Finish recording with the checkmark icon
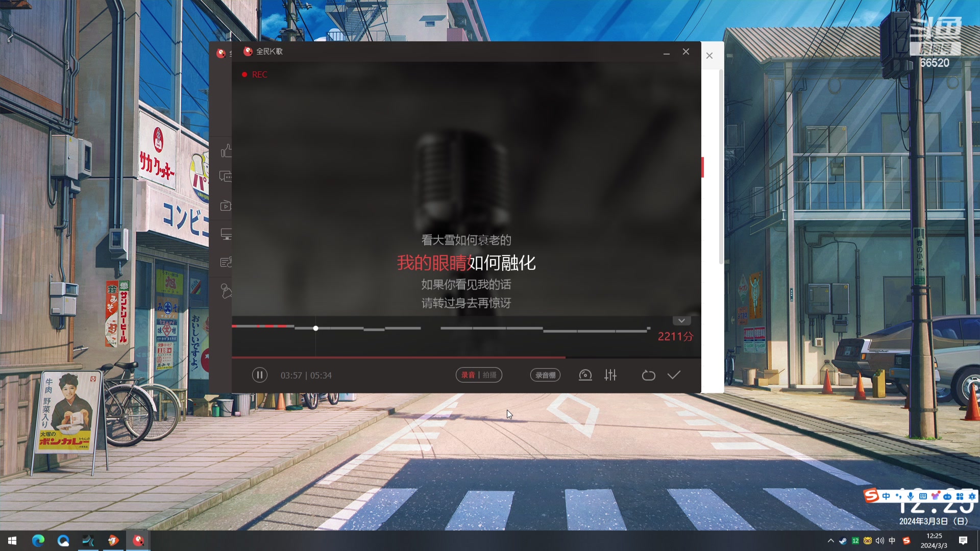 [x=674, y=375]
